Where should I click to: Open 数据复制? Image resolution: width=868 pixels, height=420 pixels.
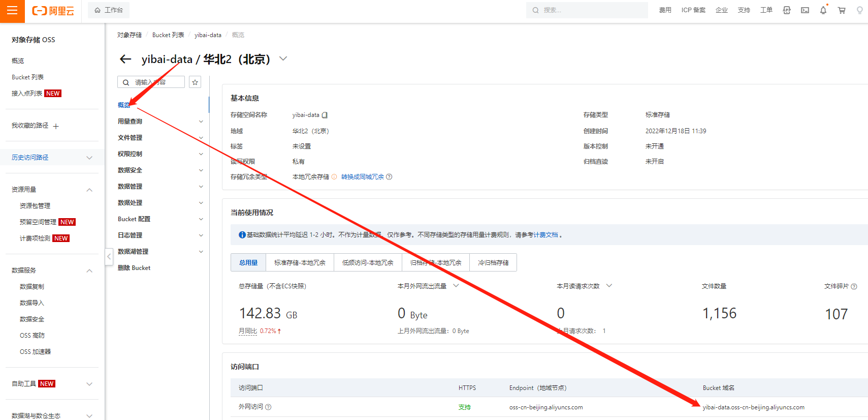click(x=32, y=287)
